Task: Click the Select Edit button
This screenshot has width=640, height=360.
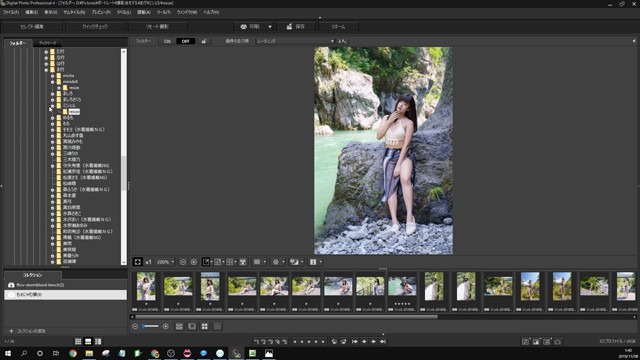Action: [32, 27]
